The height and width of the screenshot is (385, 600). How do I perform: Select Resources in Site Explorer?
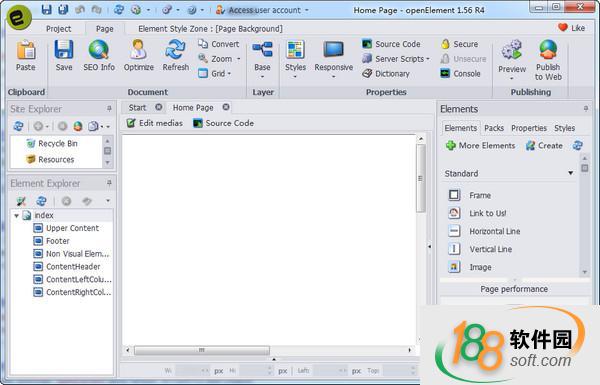tap(50, 159)
